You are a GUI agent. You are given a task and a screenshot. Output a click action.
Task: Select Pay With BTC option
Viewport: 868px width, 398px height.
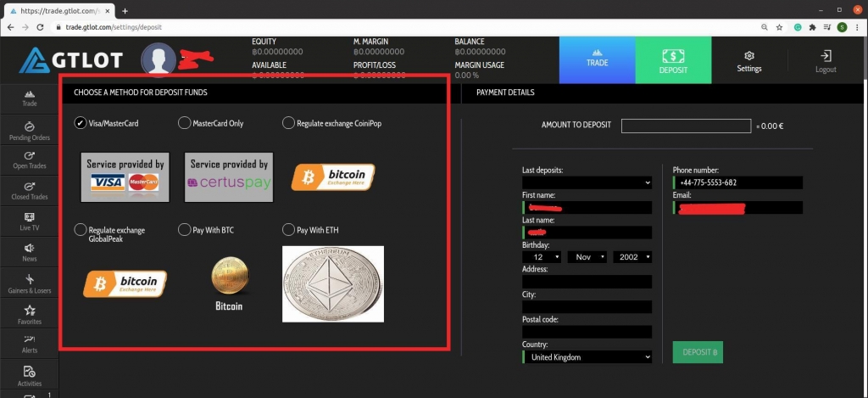[184, 229]
